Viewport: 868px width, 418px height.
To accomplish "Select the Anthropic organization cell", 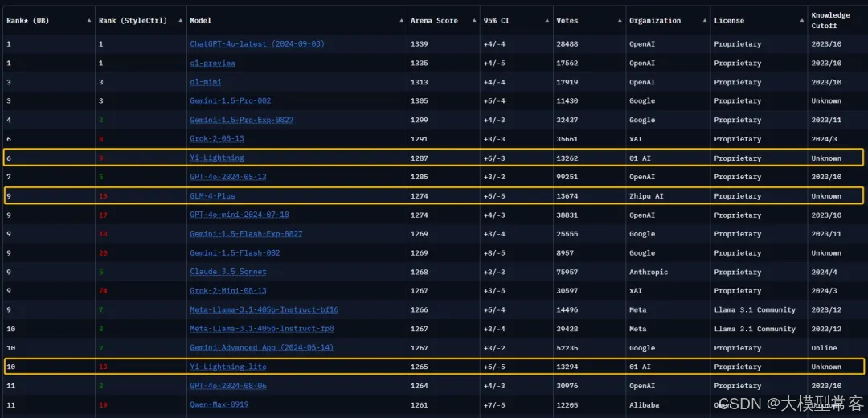I will coord(649,272).
